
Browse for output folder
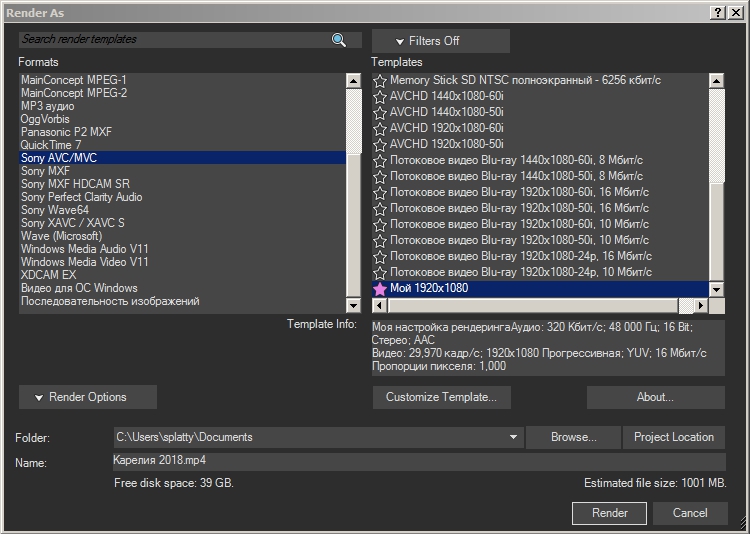(x=574, y=437)
